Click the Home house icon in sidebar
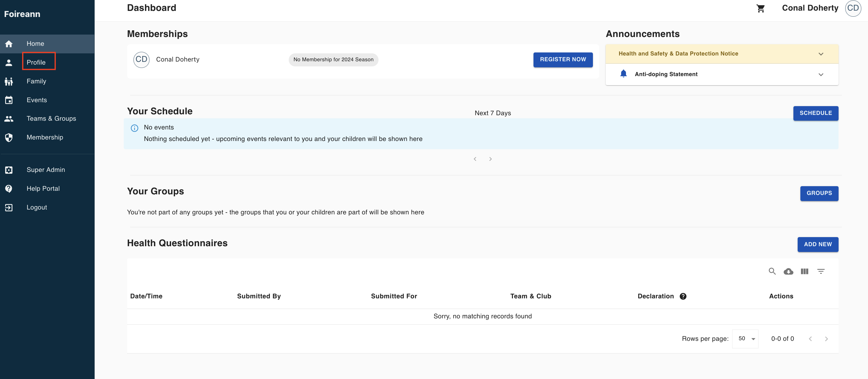 (x=9, y=44)
